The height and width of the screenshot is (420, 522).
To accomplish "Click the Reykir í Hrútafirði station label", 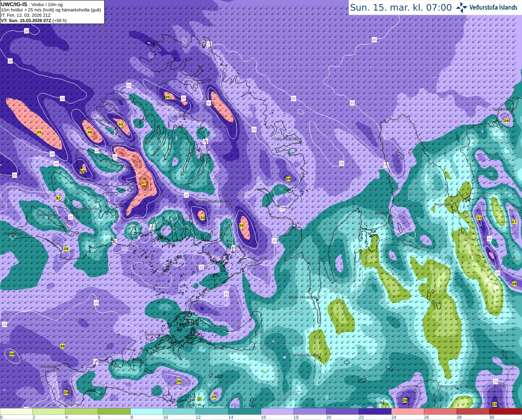I will pyautogui.click(x=303, y=297).
